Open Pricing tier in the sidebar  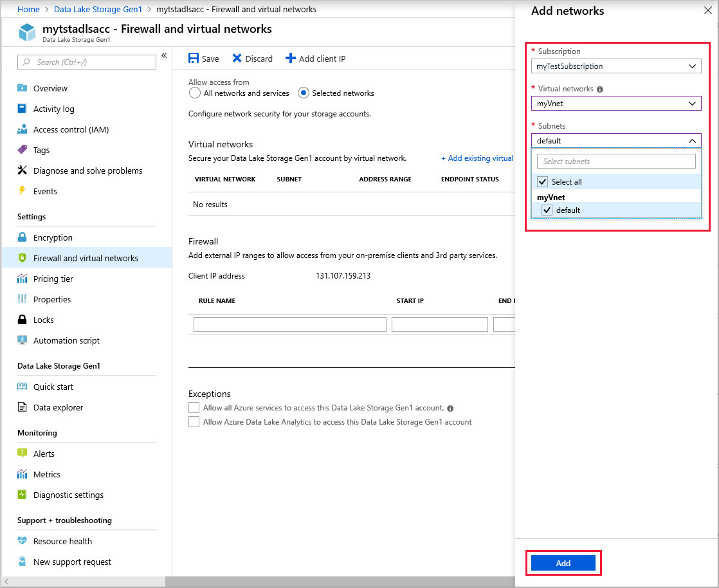(x=53, y=279)
